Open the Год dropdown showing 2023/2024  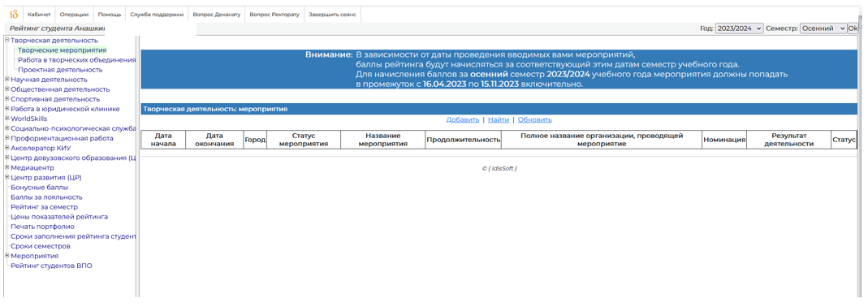point(740,28)
